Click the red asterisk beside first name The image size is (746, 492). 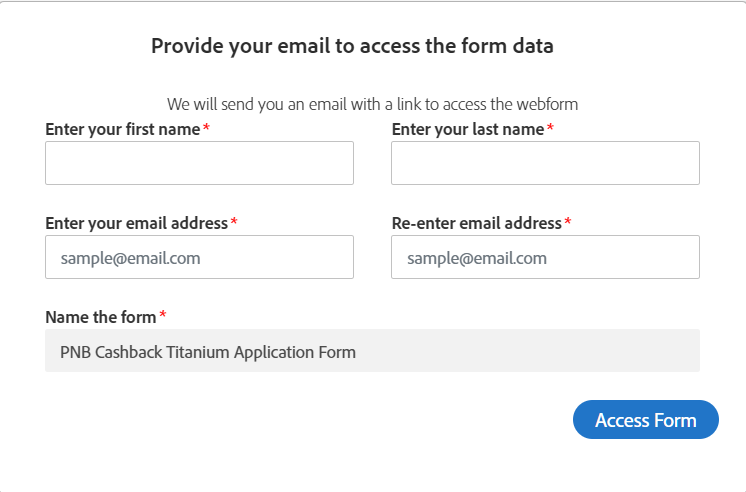206,129
